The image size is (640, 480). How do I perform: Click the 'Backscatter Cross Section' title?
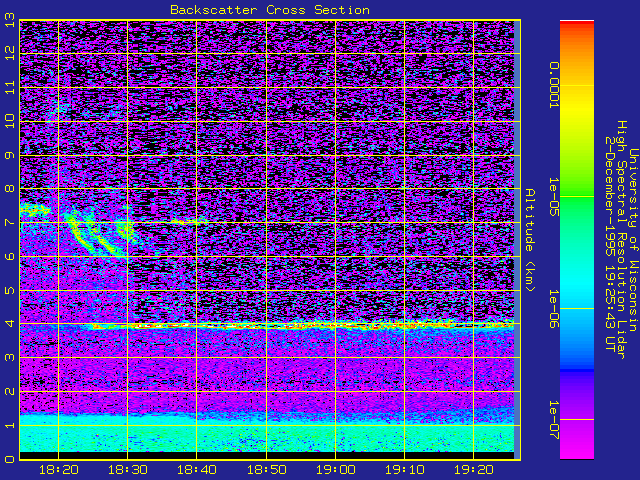click(270, 10)
